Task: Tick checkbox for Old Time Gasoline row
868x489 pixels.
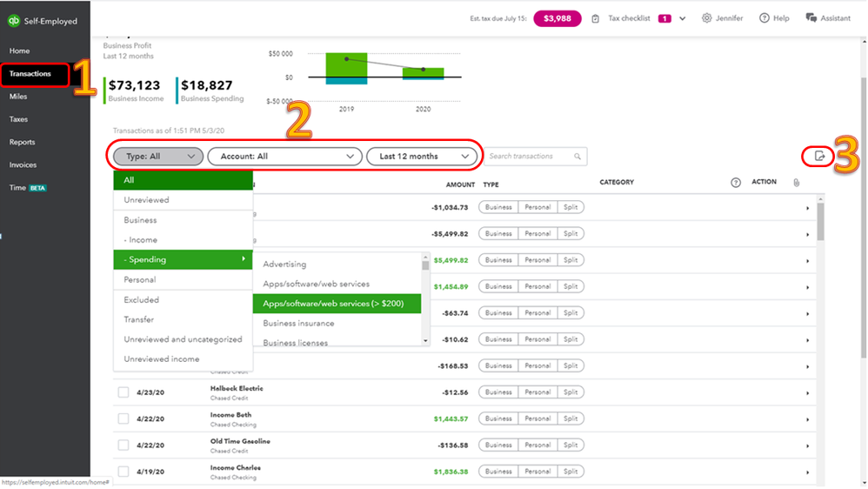Action: pyautogui.click(x=124, y=445)
